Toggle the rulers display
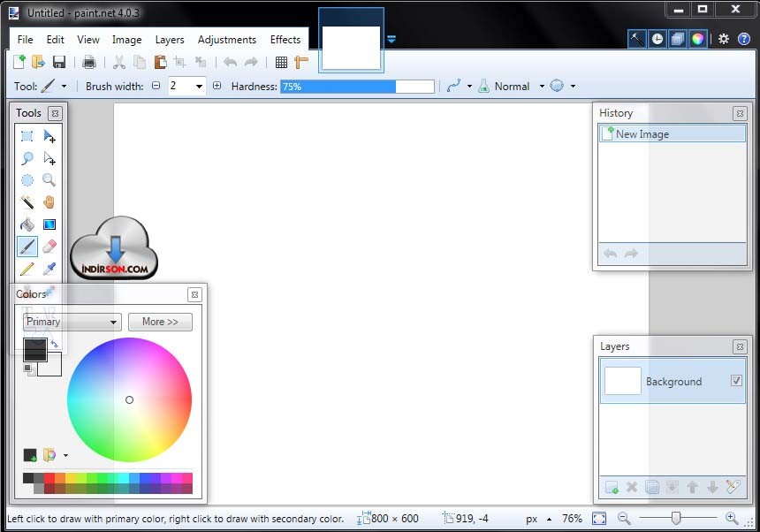The width and height of the screenshot is (760, 532). point(301,62)
